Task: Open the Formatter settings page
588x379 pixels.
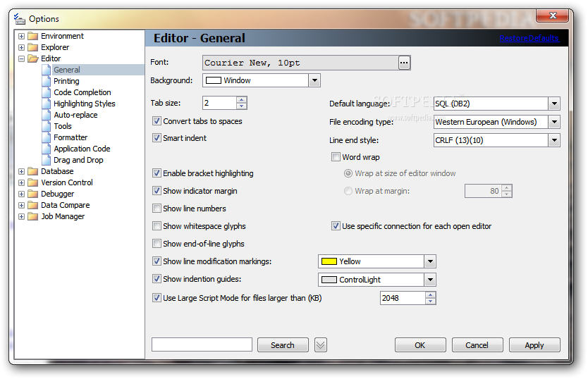Action: (71, 137)
